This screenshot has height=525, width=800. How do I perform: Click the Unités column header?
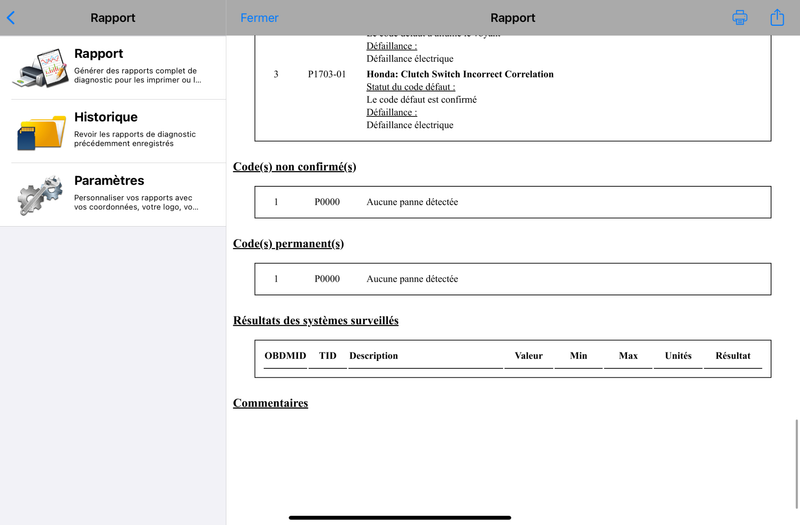pos(678,356)
